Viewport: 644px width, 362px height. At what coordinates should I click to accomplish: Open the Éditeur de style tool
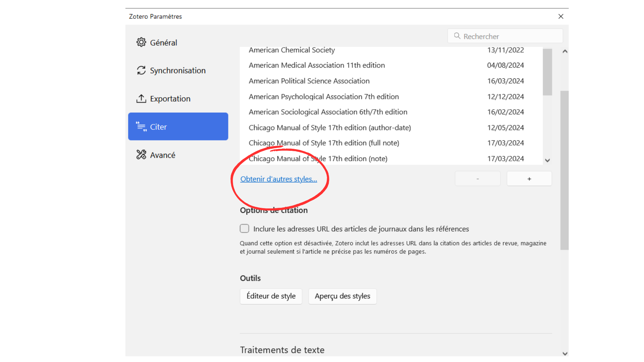(x=271, y=296)
